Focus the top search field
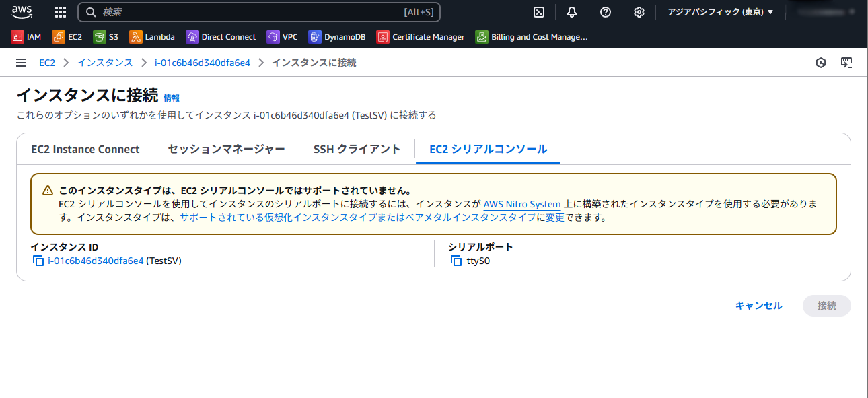Viewport: 868px width, 398px height. pos(259,12)
